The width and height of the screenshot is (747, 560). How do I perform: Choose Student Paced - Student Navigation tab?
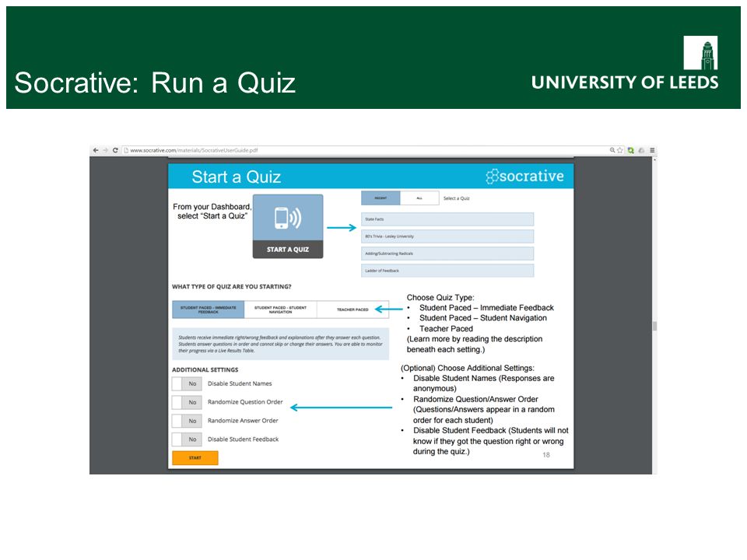(280, 310)
